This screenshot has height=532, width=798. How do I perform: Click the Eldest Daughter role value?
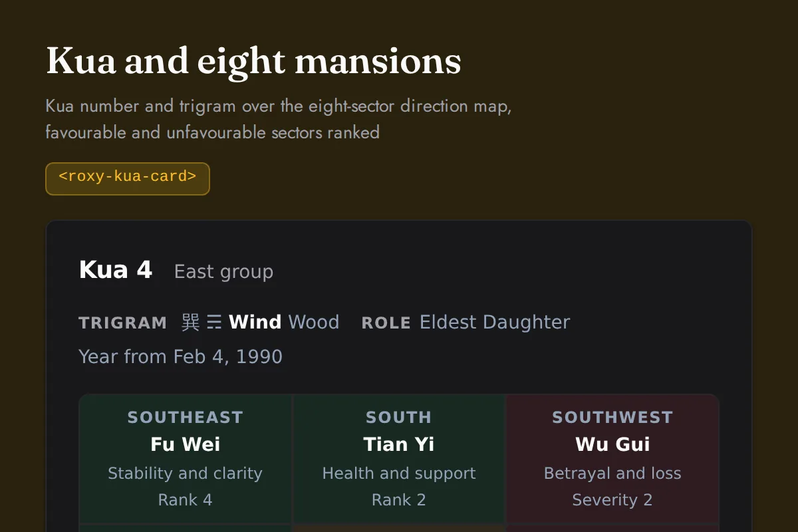[495, 323]
